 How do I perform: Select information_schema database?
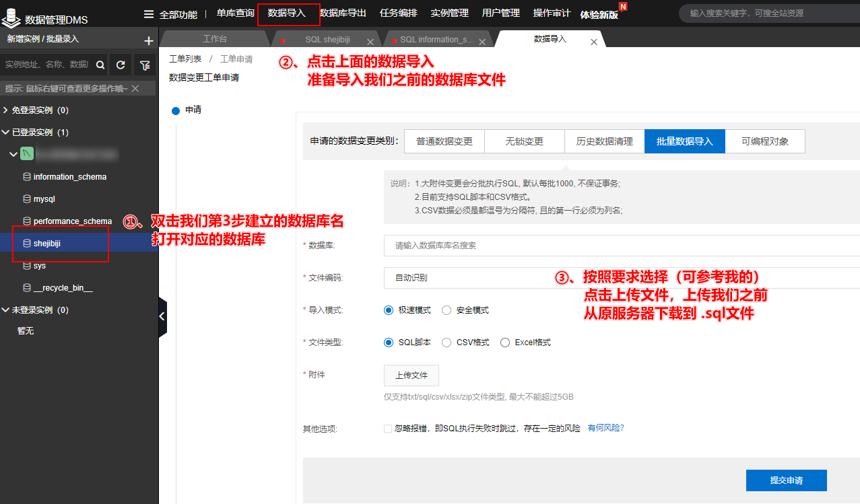[70, 177]
